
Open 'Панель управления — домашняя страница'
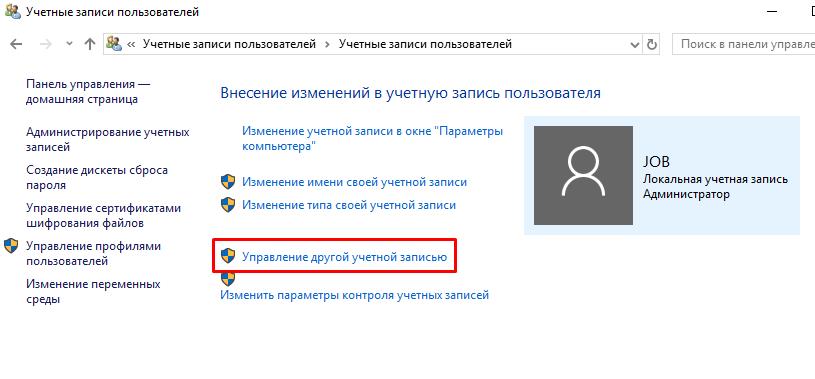(88, 92)
